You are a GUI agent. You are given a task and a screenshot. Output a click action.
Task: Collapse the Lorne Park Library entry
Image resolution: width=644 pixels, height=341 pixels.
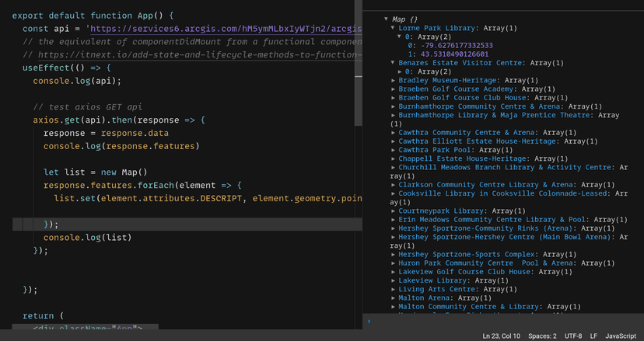(393, 28)
